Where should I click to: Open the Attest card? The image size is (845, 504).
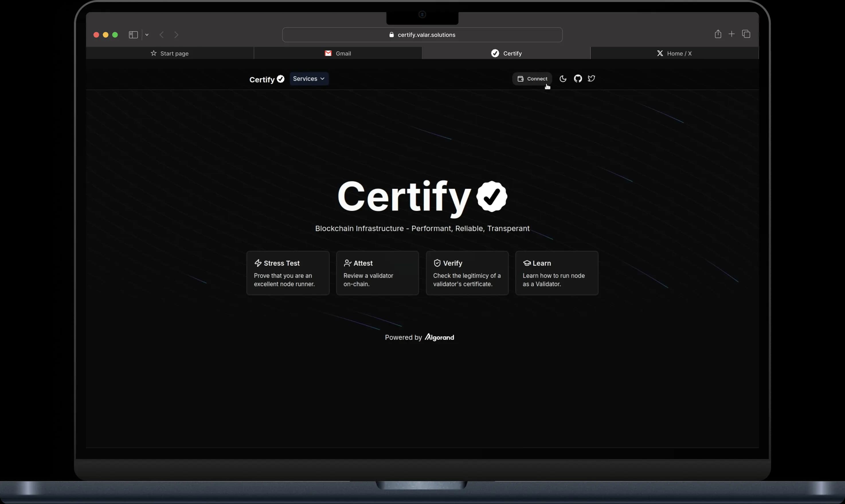(377, 273)
